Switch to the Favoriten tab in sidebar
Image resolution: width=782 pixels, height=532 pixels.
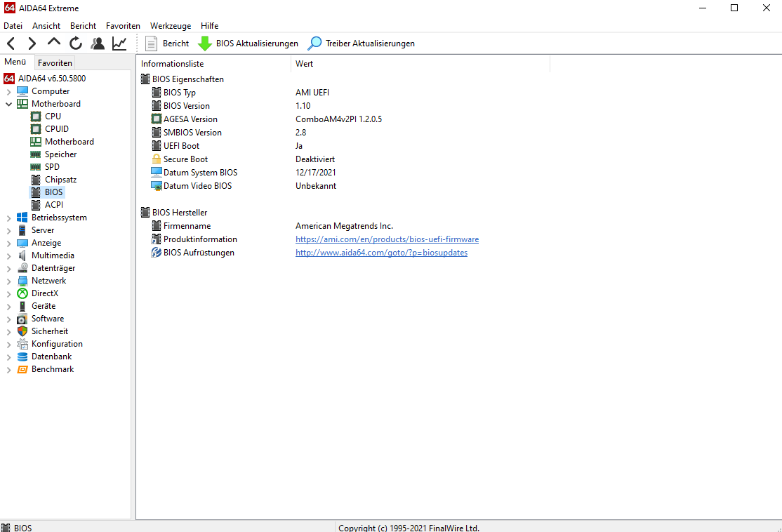point(55,63)
